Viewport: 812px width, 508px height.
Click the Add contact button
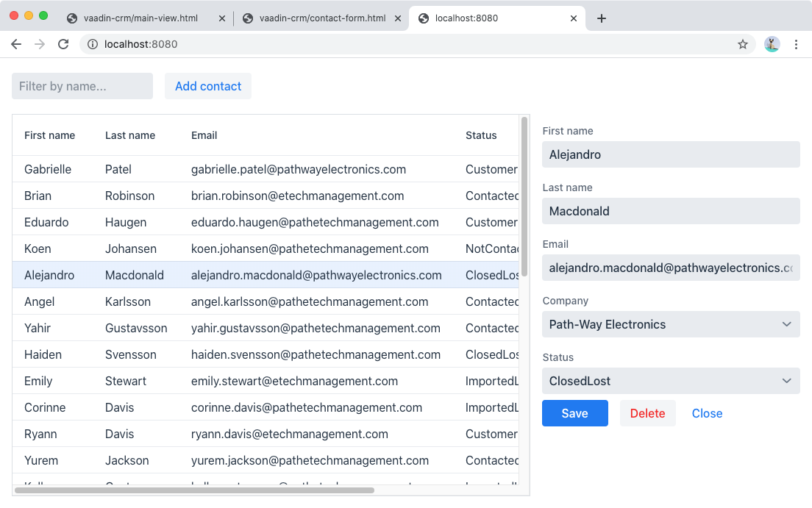[208, 86]
